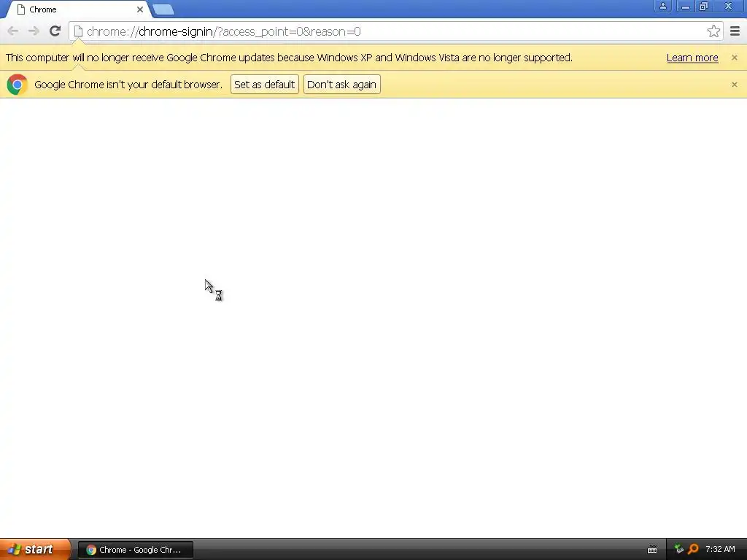This screenshot has width=747, height=560.
Task: Minimize the Chrome window
Action: (x=685, y=6)
